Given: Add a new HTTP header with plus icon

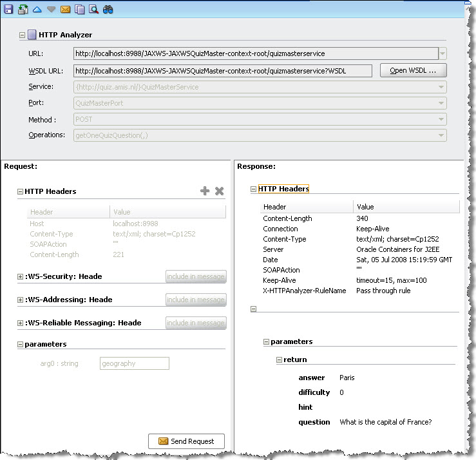Looking at the screenshot, I should point(205,191).
